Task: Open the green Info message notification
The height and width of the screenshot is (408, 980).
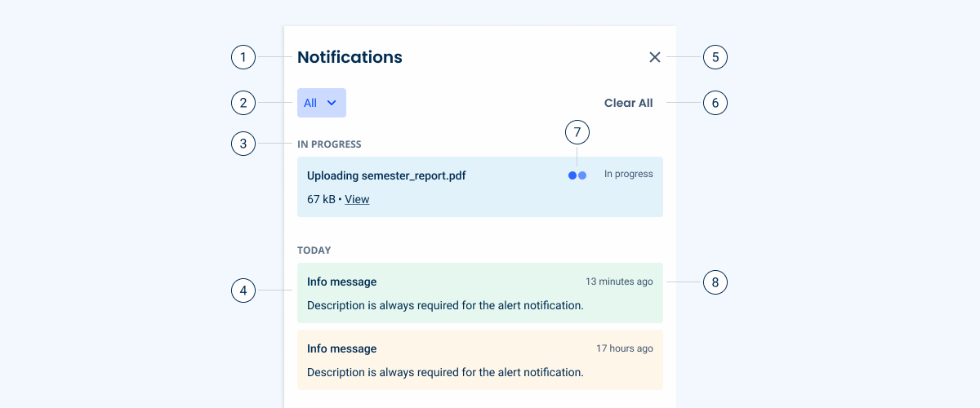Action: [479, 294]
